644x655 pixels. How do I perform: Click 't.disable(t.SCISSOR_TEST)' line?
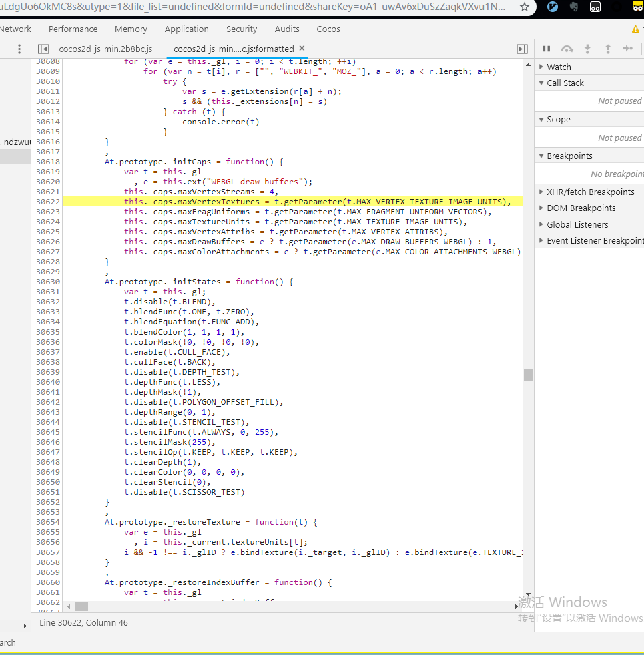184,492
